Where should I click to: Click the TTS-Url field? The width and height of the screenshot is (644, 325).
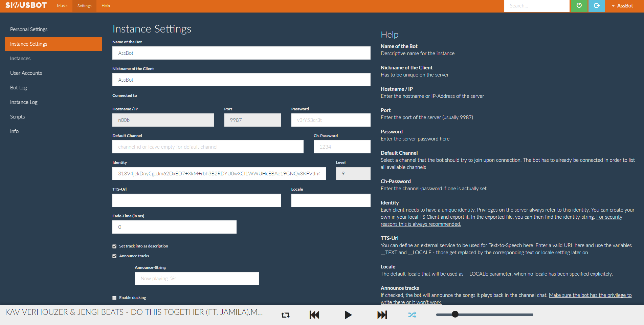tap(197, 200)
